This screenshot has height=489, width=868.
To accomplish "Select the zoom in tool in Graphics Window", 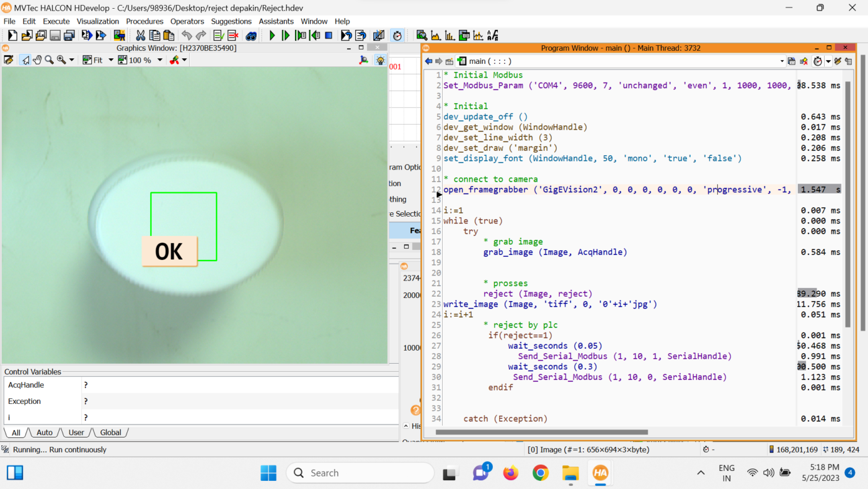I will point(61,60).
